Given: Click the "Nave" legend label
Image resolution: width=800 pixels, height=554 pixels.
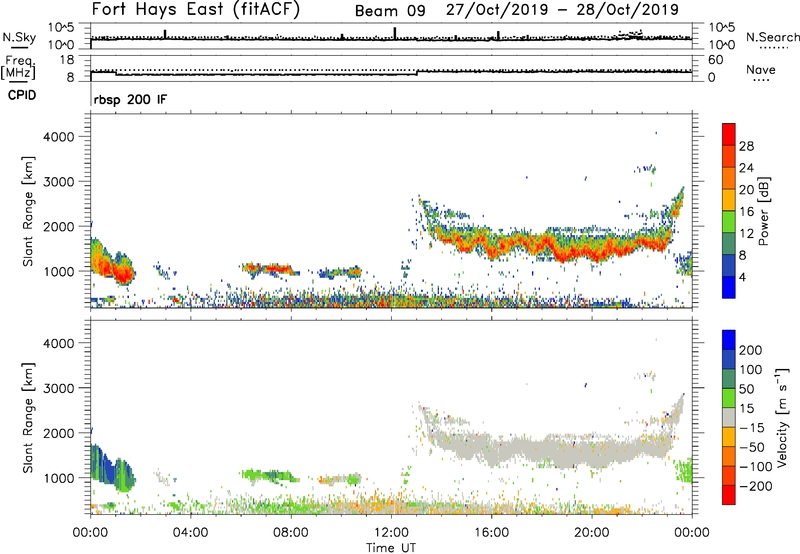Looking at the screenshot, I should click(761, 69).
